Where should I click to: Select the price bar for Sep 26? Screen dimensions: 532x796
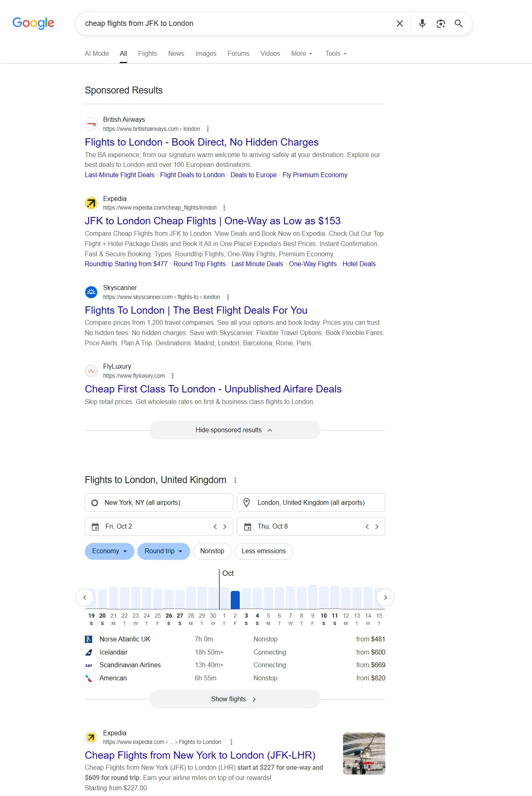coord(169,599)
